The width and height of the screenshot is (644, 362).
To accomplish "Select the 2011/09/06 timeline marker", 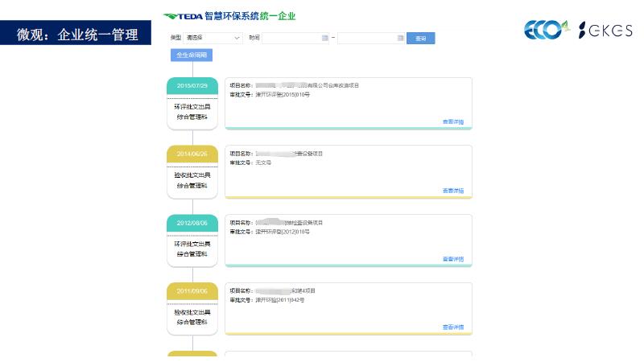I will (x=192, y=291).
